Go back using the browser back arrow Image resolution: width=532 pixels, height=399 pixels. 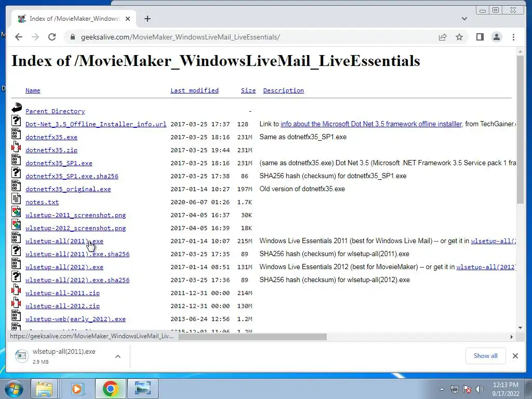pos(19,37)
